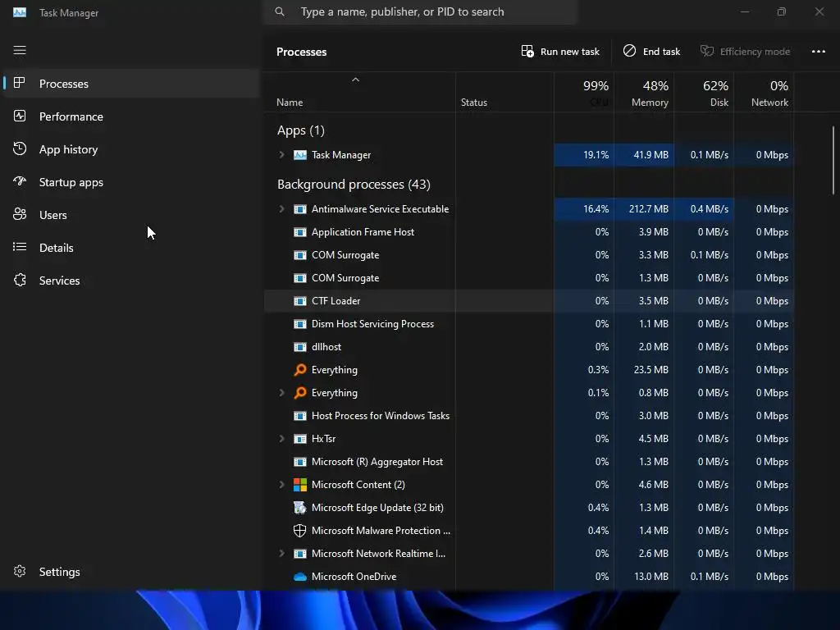Sort by the Status column header
Viewport: 840px width, 630px height.
point(504,94)
